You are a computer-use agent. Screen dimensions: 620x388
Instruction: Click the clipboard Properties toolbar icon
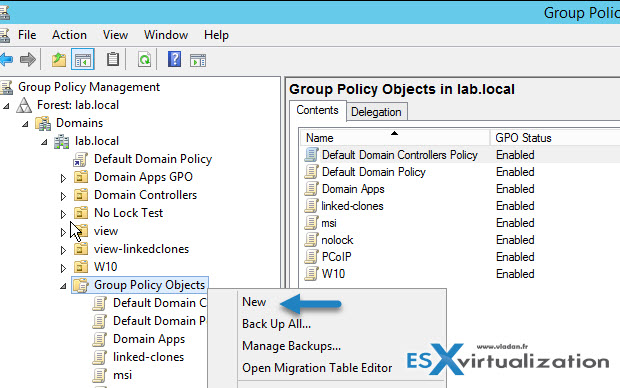pyautogui.click(x=113, y=60)
